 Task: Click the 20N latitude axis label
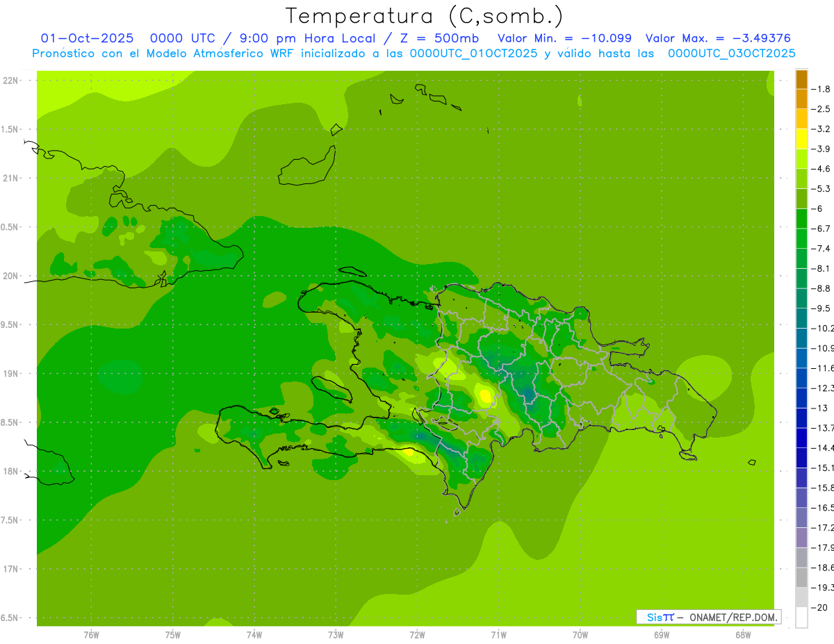11,276
